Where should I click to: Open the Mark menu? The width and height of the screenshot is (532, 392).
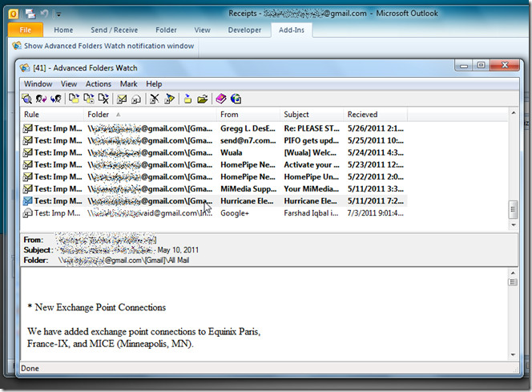[128, 84]
